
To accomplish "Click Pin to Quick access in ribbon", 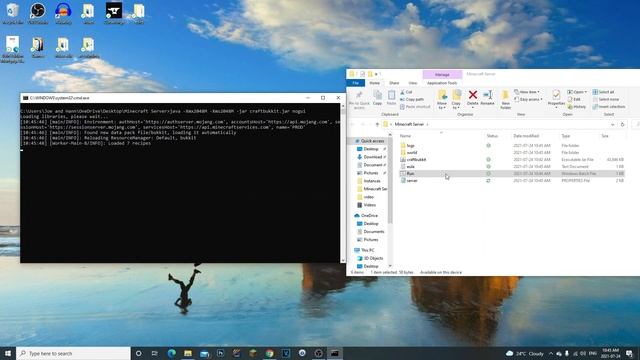I will coord(359,100).
